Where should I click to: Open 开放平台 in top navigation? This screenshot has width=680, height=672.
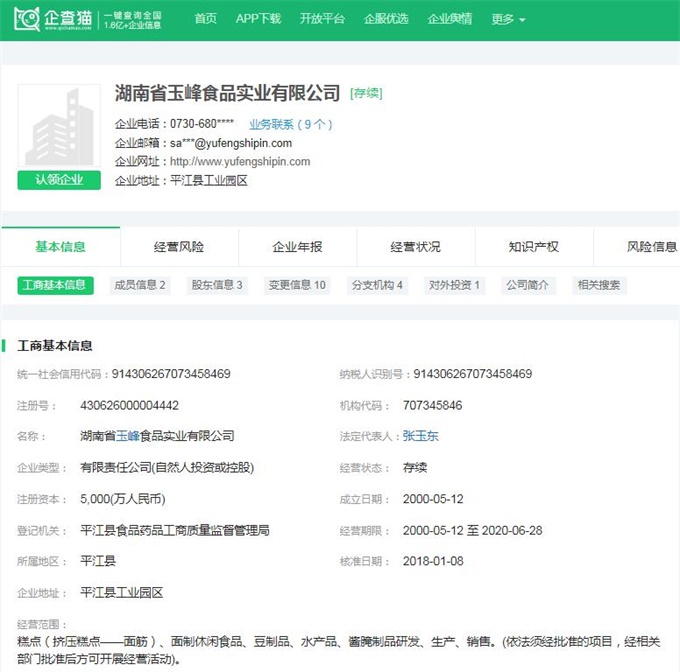322,19
